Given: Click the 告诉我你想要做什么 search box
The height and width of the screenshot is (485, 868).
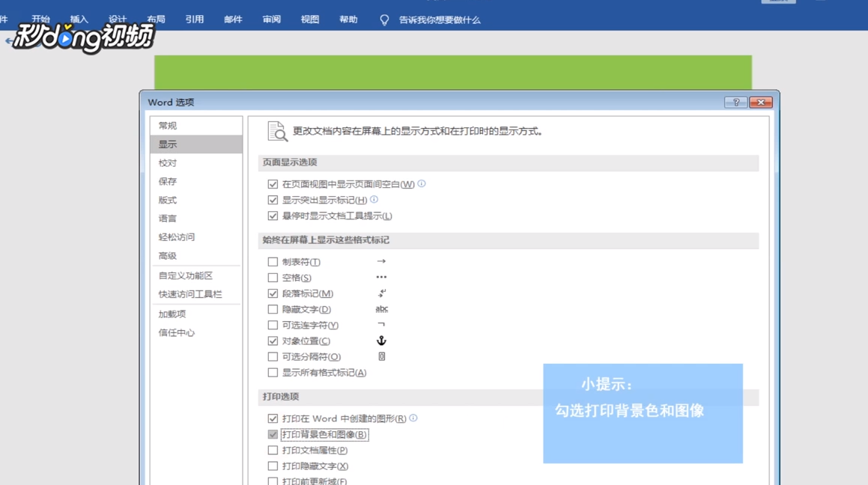Looking at the screenshot, I should click(440, 20).
